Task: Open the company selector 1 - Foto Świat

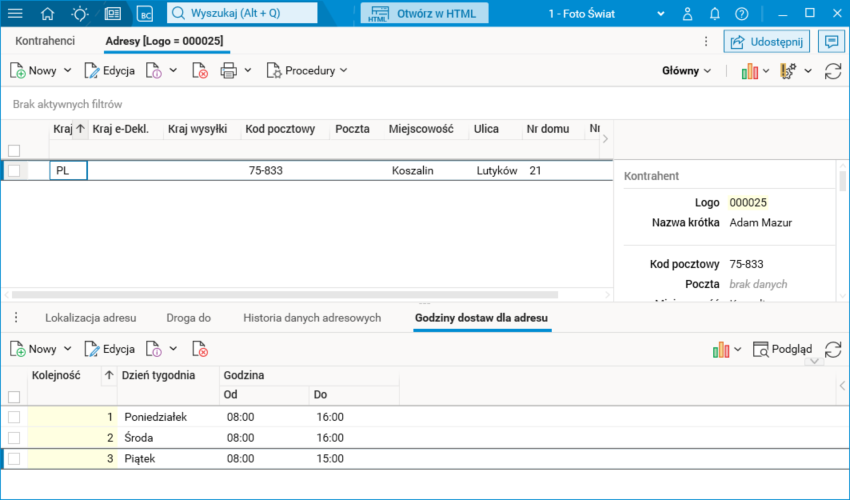Action: click(606, 14)
